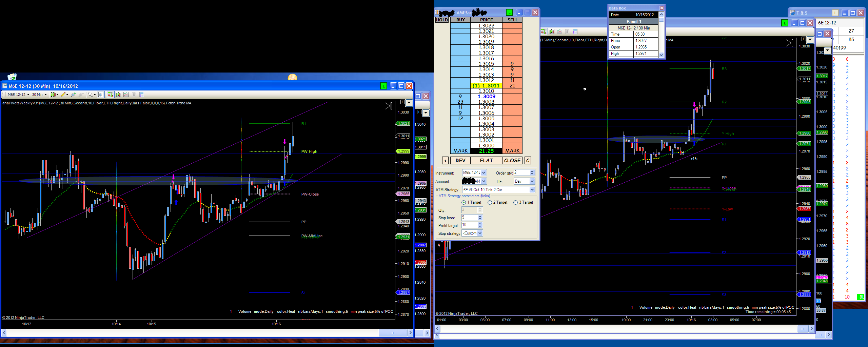Toggle Chart Trader icon in M6E 30 Min chart
This screenshot has width=868, height=347.
pos(110,95)
